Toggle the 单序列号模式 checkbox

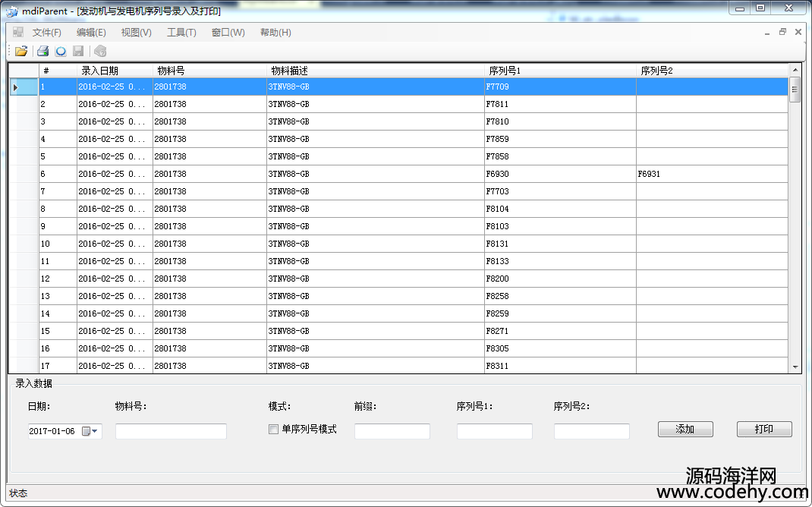point(274,430)
